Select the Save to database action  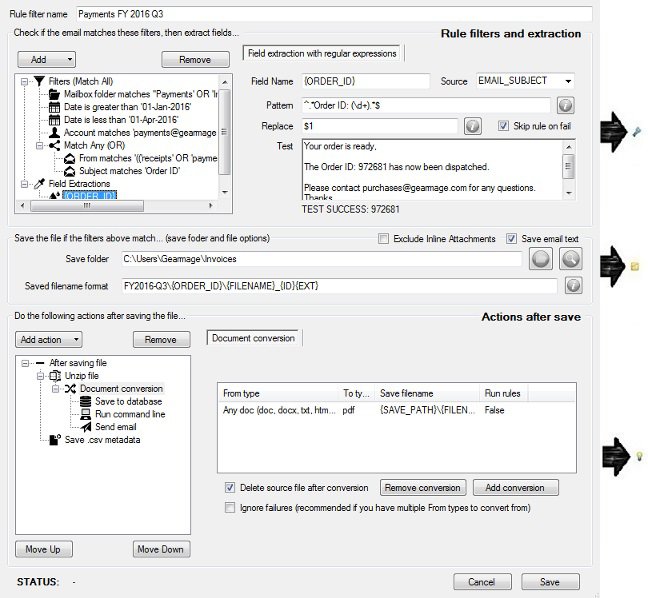coord(130,401)
